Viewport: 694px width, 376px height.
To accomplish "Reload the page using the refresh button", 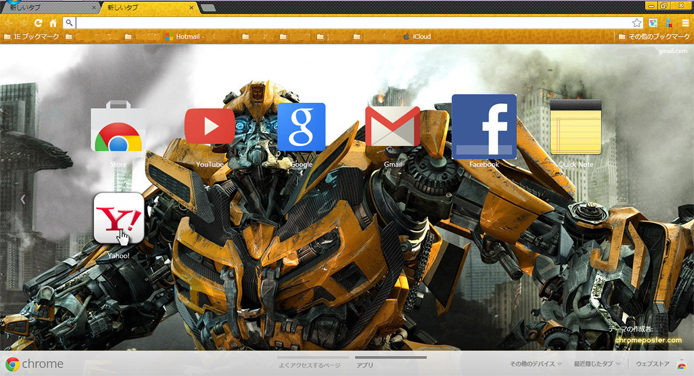I will tap(38, 23).
